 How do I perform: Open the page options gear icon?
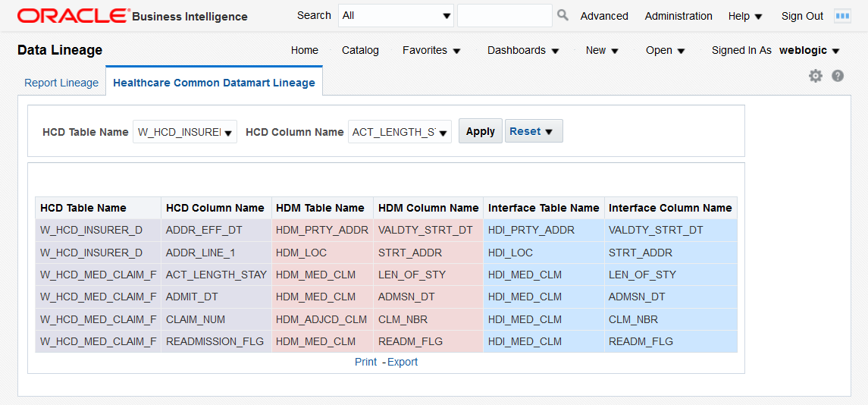click(816, 76)
